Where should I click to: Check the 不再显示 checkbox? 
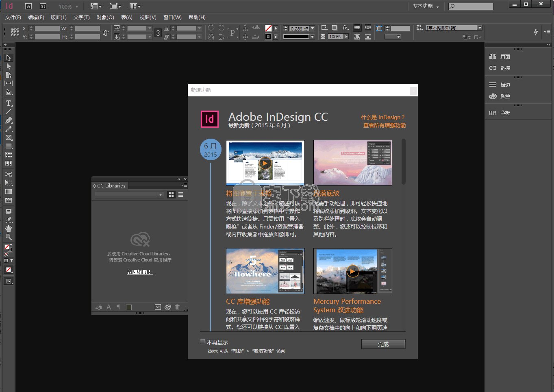[x=202, y=342]
